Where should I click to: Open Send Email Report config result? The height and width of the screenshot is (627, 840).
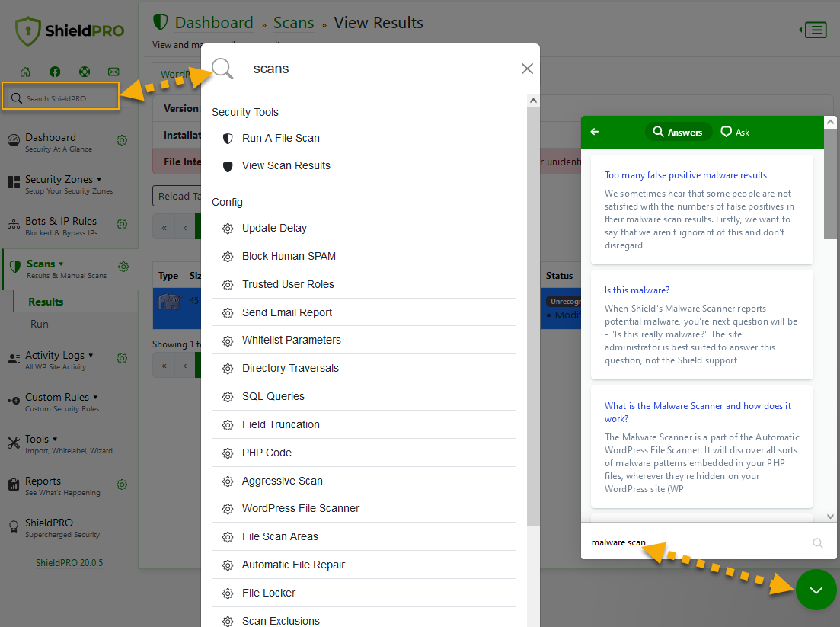coord(364,312)
